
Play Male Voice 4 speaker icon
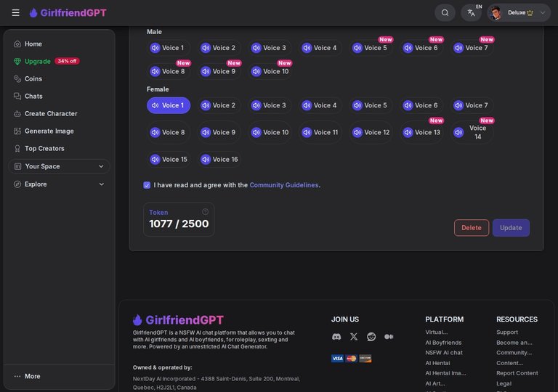pyautogui.click(x=307, y=48)
